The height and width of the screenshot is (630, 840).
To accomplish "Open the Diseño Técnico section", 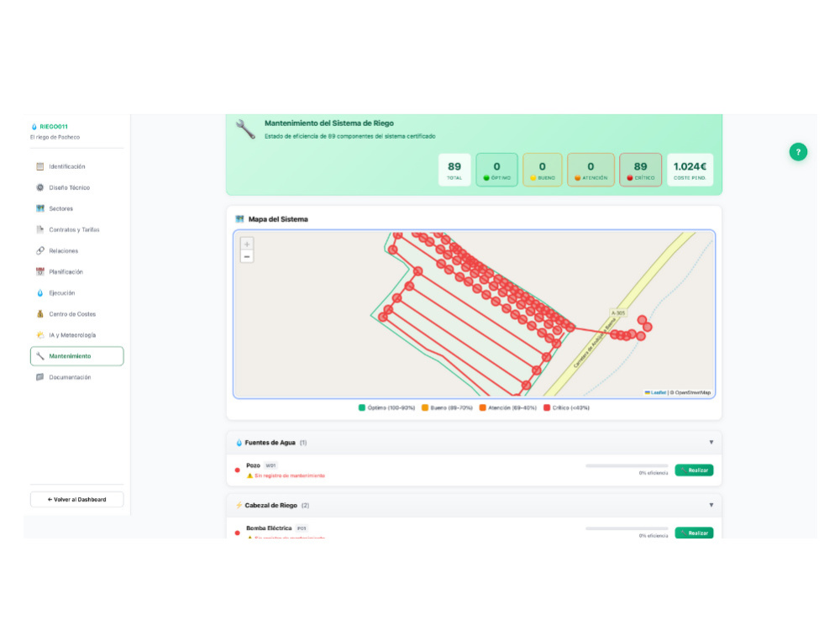I will (77, 187).
